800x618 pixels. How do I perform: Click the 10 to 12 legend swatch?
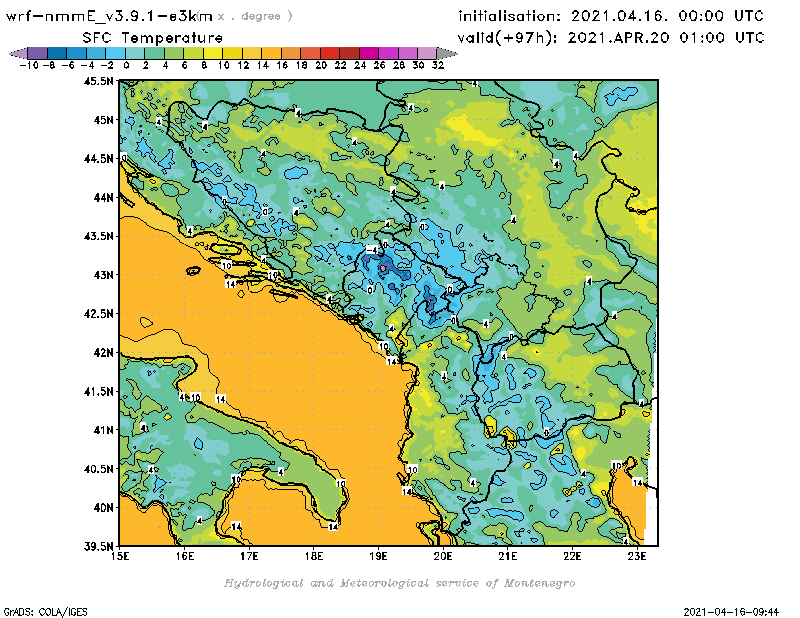coord(232,53)
